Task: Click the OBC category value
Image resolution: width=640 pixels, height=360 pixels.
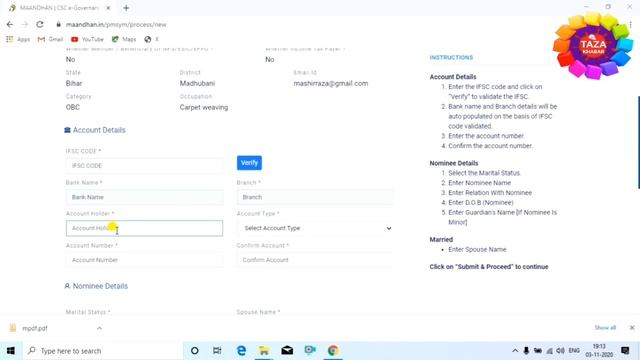Action: (73, 107)
